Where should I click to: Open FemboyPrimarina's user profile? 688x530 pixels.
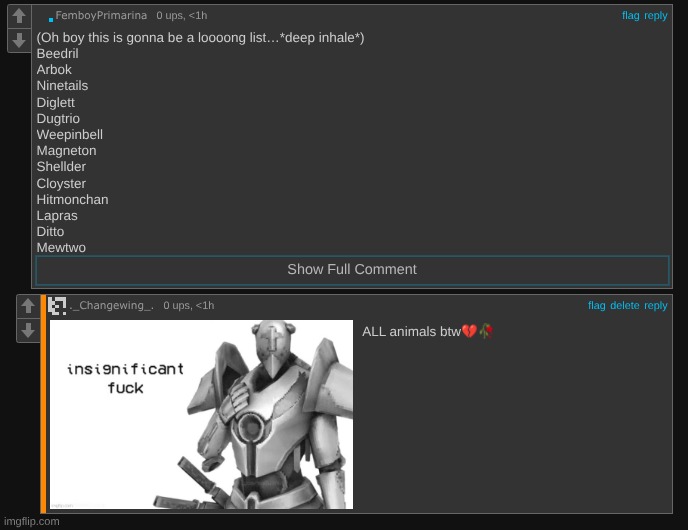101,15
